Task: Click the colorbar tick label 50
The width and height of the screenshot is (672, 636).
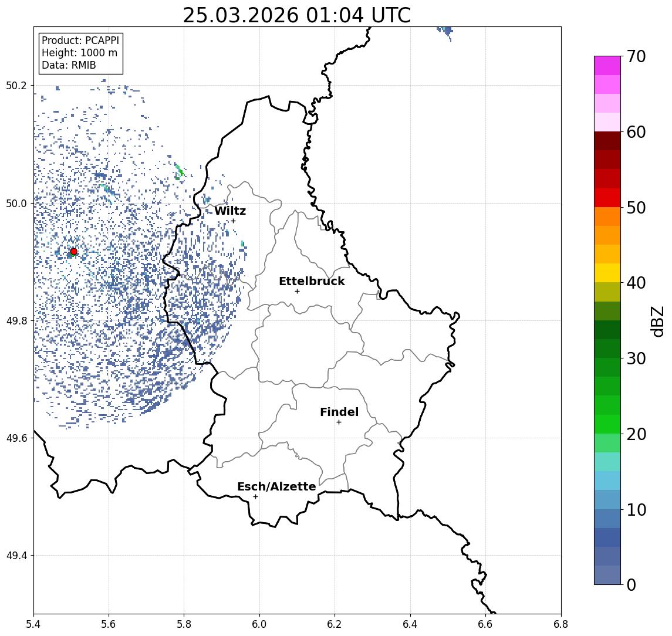Action: click(636, 208)
